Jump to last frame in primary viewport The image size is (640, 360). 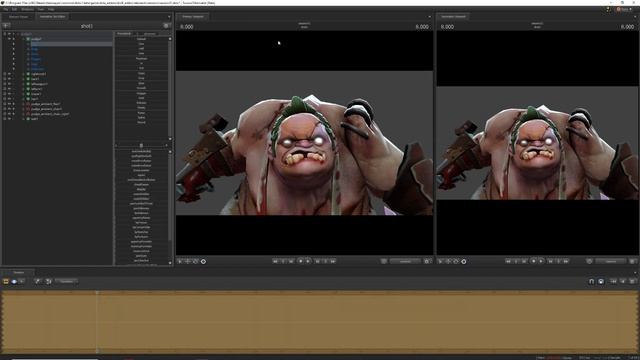pyautogui.click(x=333, y=261)
